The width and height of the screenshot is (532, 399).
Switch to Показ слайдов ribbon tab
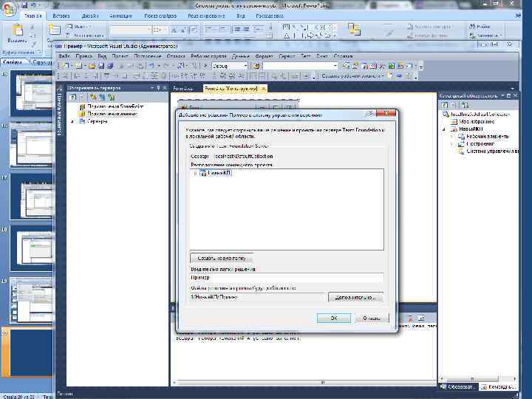160,16
